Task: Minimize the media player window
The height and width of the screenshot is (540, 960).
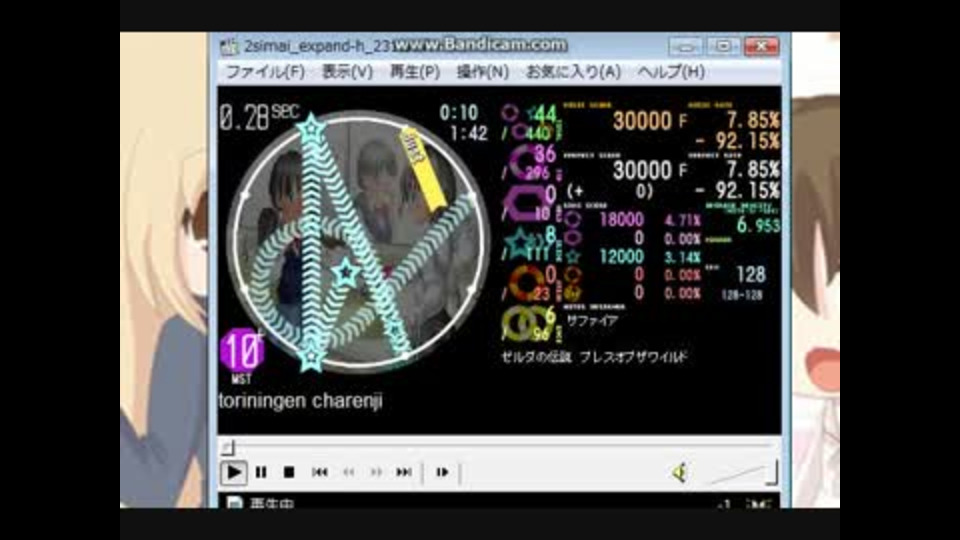Action: 685,47
